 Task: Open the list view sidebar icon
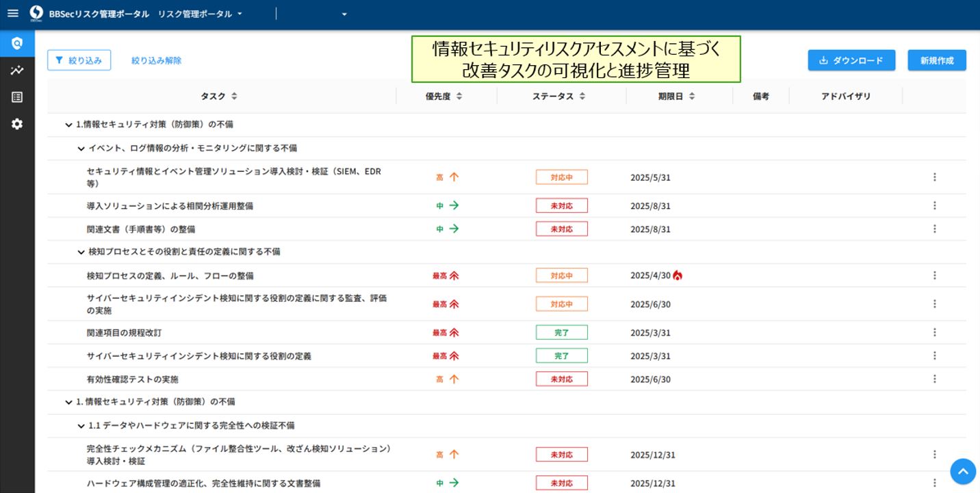pos(17,97)
